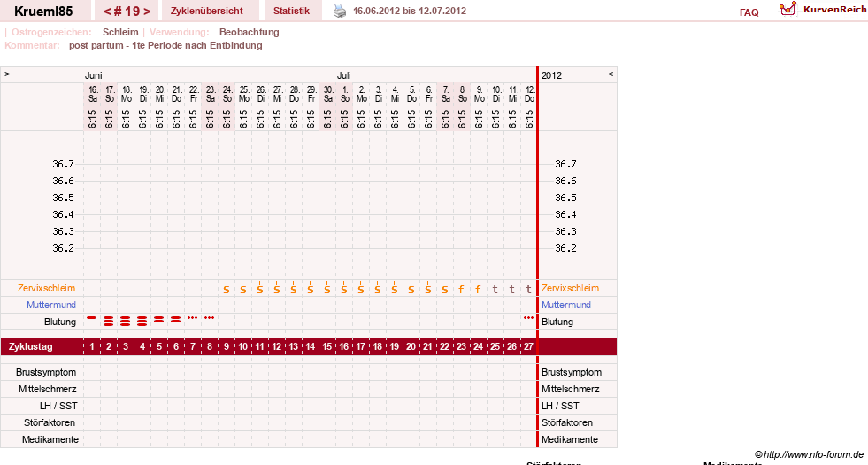Click heavy bleeding mark on cycle day 3
Viewport: 868px width, 465px height.
pos(125,321)
